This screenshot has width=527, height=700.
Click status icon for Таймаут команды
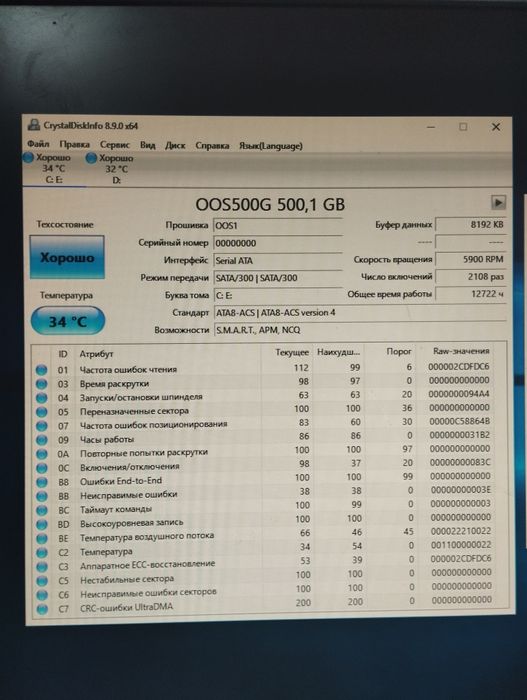[42, 510]
